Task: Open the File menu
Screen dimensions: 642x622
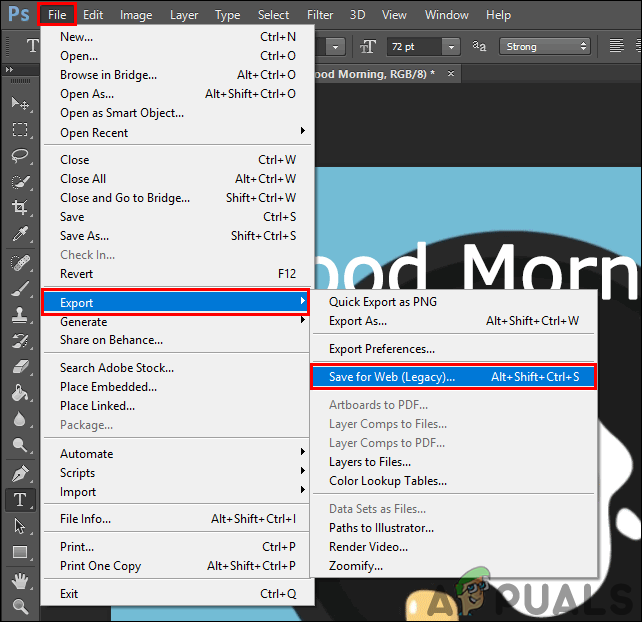Action: [57, 15]
